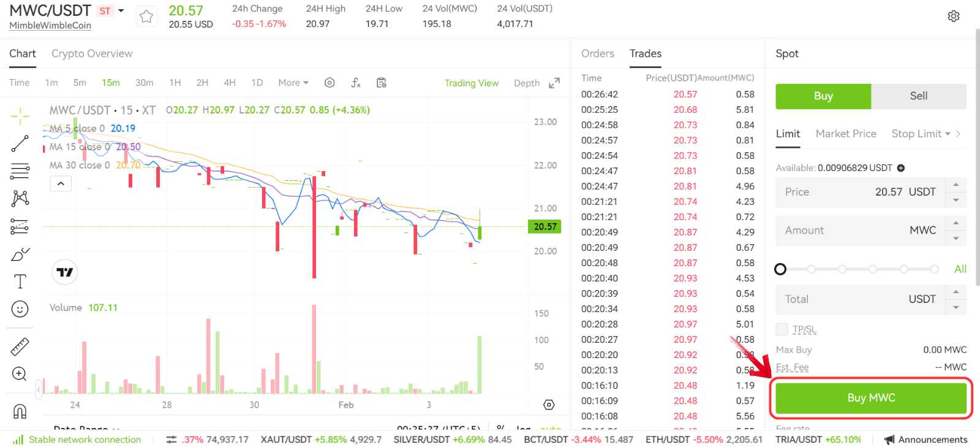
Task: Open chart scale settings gear icon
Action: (549, 405)
